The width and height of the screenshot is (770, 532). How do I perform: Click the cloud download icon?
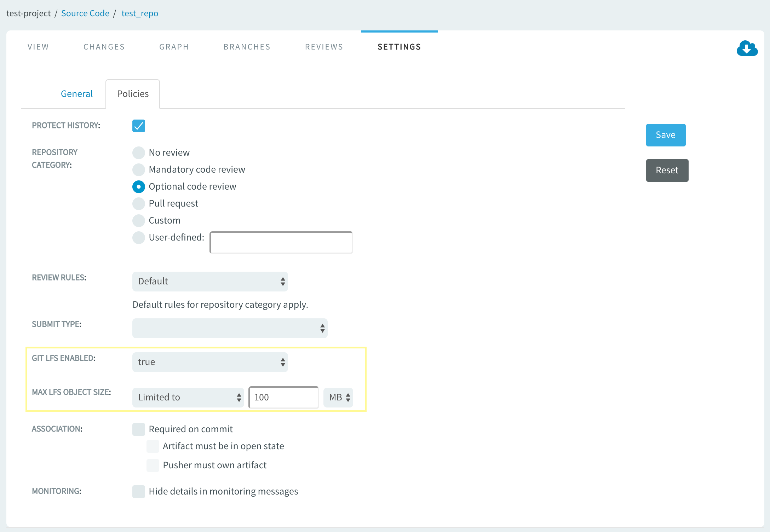[747, 48]
